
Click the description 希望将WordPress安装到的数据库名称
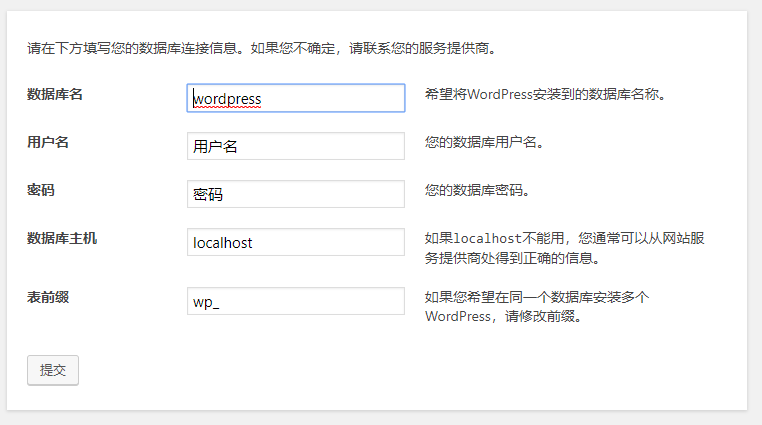tap(545, 94)
